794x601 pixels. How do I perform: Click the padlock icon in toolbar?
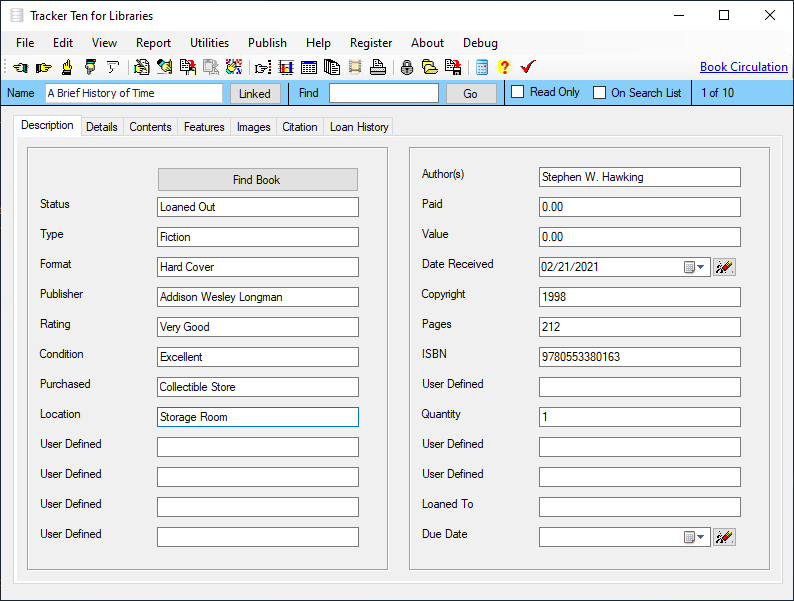[407, 68]
